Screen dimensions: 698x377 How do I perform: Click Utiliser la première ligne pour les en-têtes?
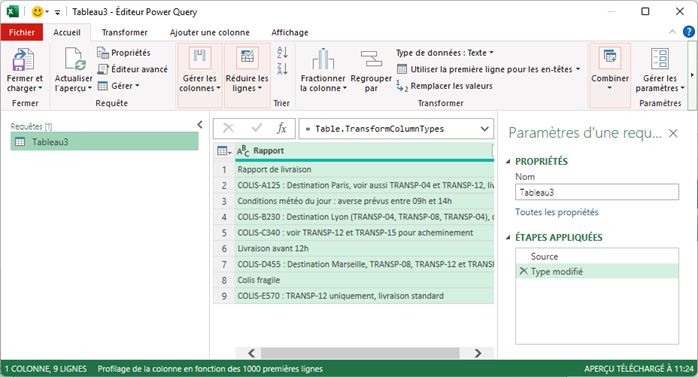click(485, 69)
